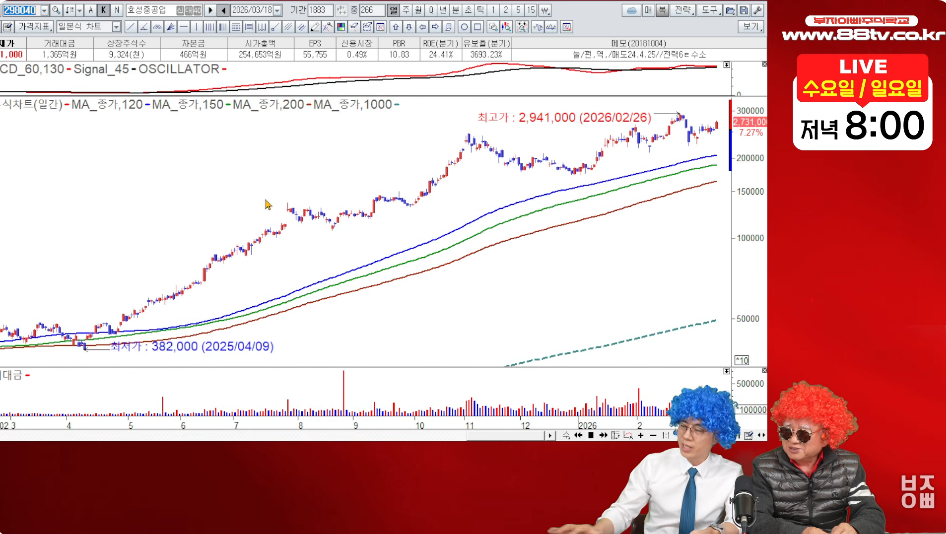The image size is (946, 534).
Task: Select the vertical line drawing tool
Action: (197, 27)
